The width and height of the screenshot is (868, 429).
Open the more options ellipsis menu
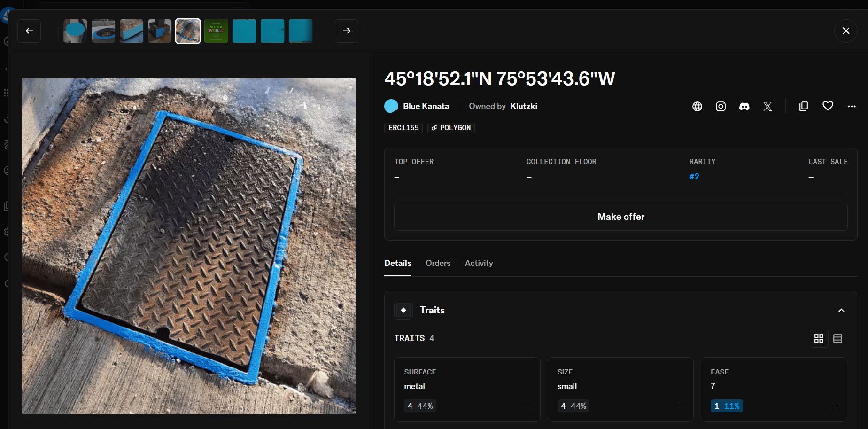(852, 107)
